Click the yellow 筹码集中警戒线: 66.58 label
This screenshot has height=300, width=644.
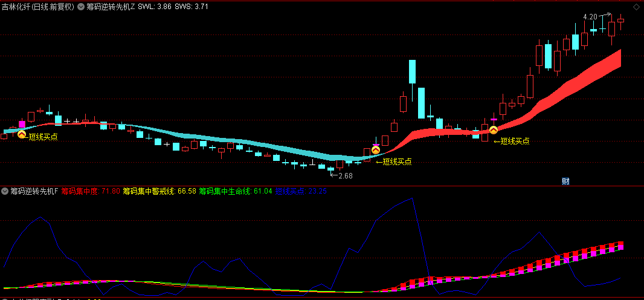click(159, 191)
